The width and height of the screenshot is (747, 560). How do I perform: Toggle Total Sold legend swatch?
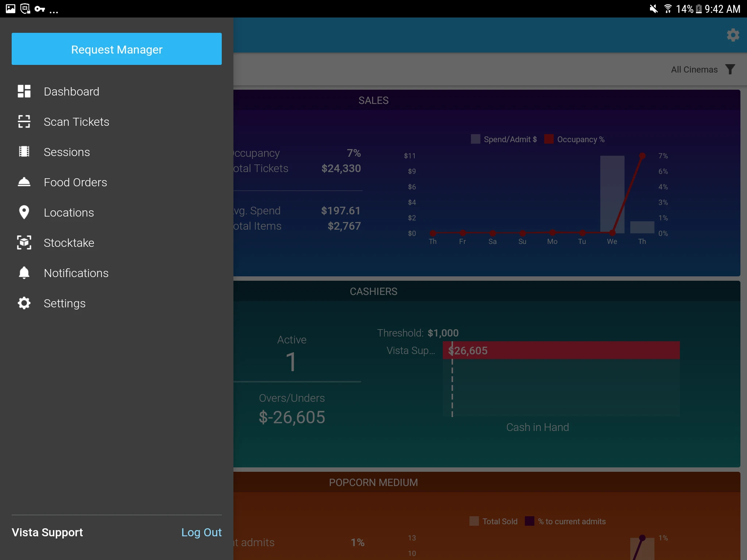474,521
